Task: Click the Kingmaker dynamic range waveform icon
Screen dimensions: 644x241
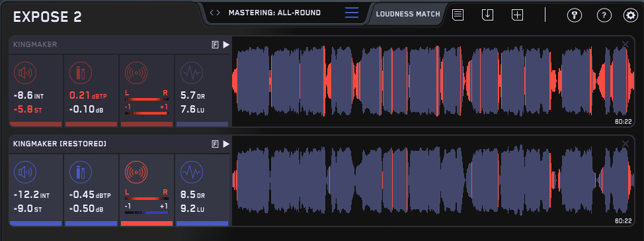Action: point(192,73)
